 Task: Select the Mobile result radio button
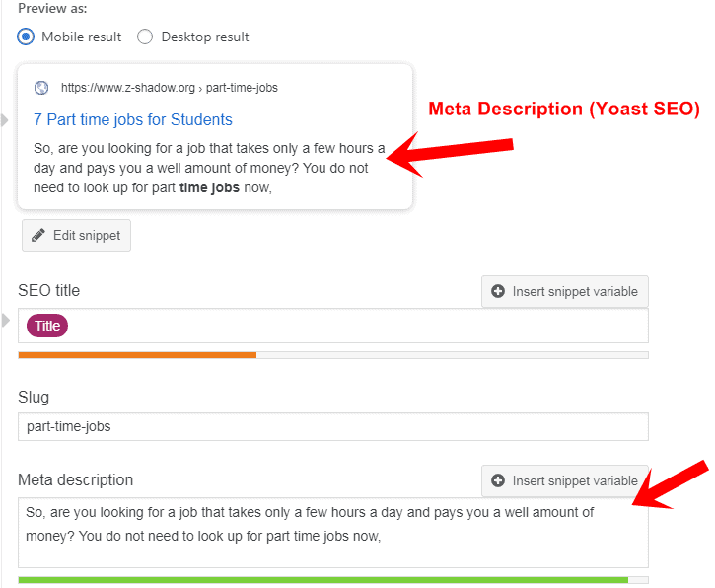point(27,37)
